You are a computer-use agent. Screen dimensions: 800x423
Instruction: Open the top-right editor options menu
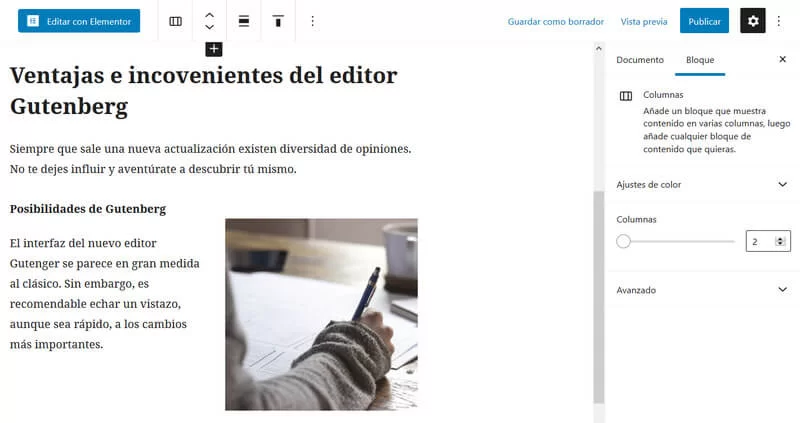[x=779, y=21]
